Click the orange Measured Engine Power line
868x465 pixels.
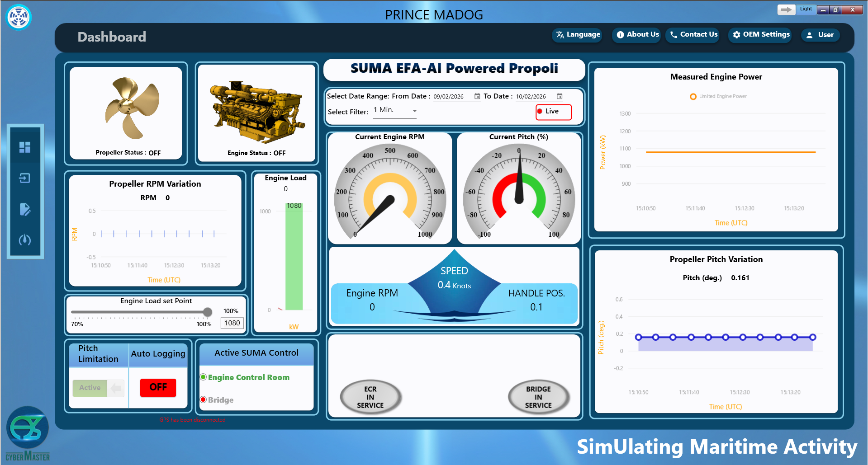coord(730,152)
